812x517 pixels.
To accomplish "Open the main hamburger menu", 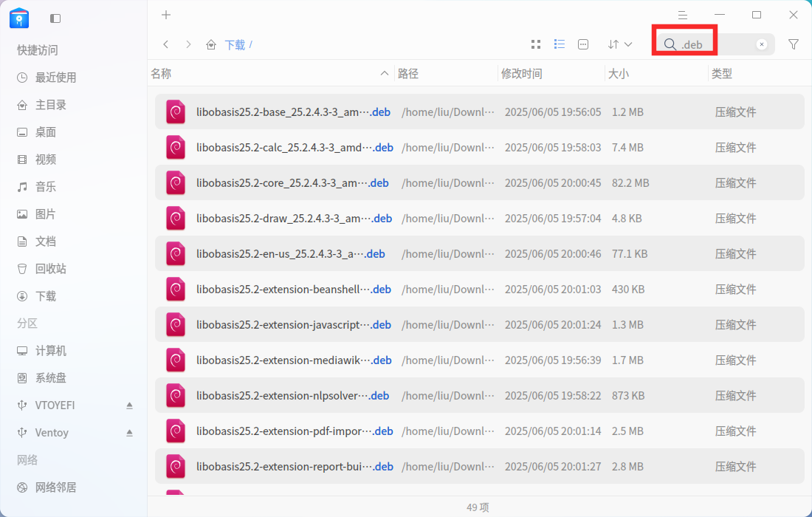I will coord(683,15).
